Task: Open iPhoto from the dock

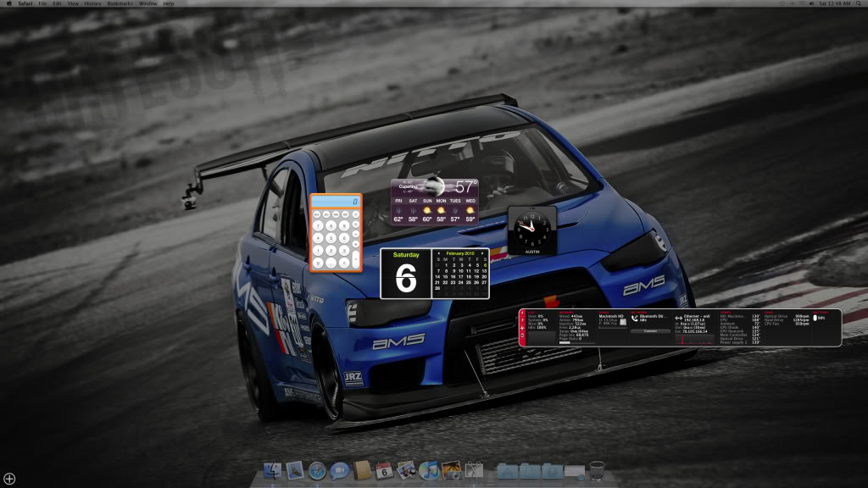Action: tap(451, 469)
